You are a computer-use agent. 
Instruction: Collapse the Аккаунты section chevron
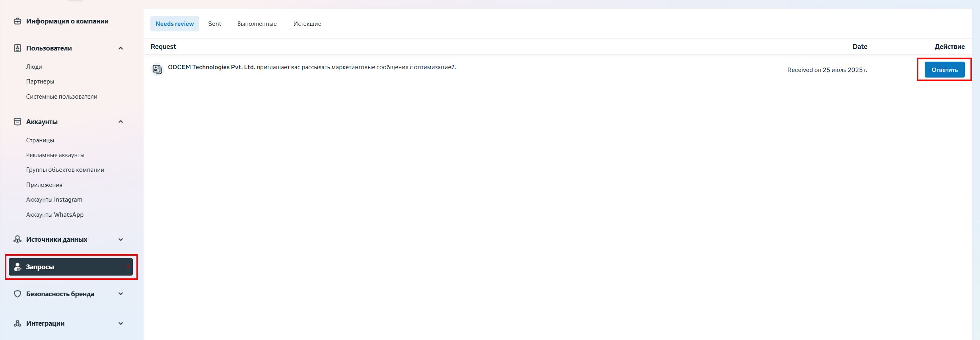click(121, 122)
